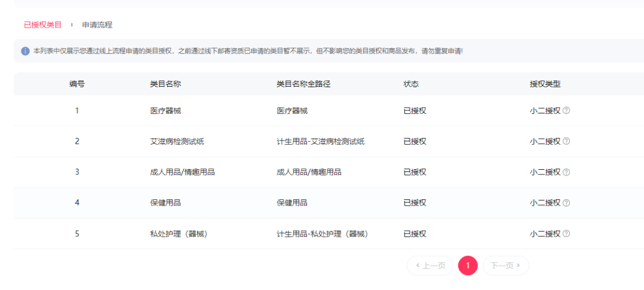Click the help icon in the 艾滋病检测试纸 row
Image resolution: width=644 pixels, height=290 pixels.
coord(566,141)
